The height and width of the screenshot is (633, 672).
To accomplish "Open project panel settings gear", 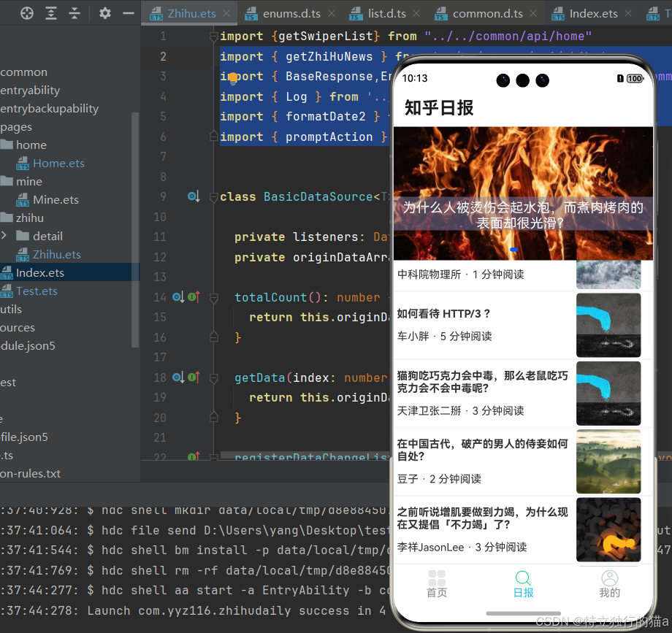I will (104, 13).
